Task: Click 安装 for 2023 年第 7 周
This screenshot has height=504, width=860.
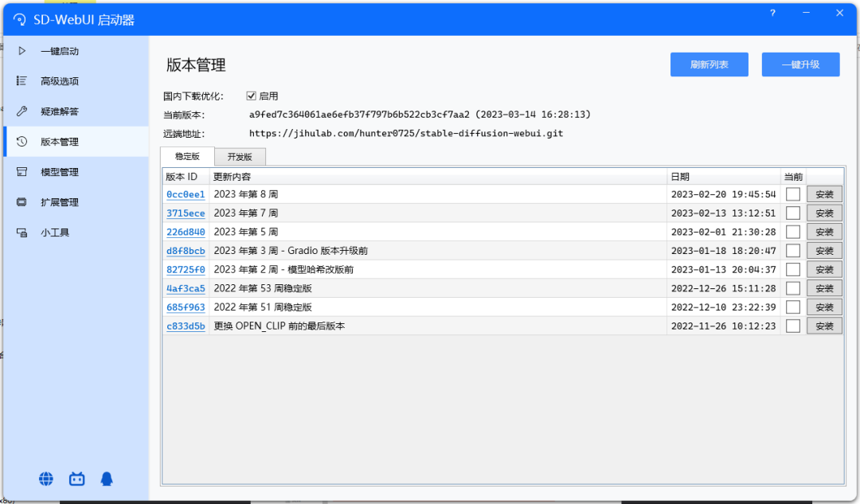Action: click(x=824, y=213)
